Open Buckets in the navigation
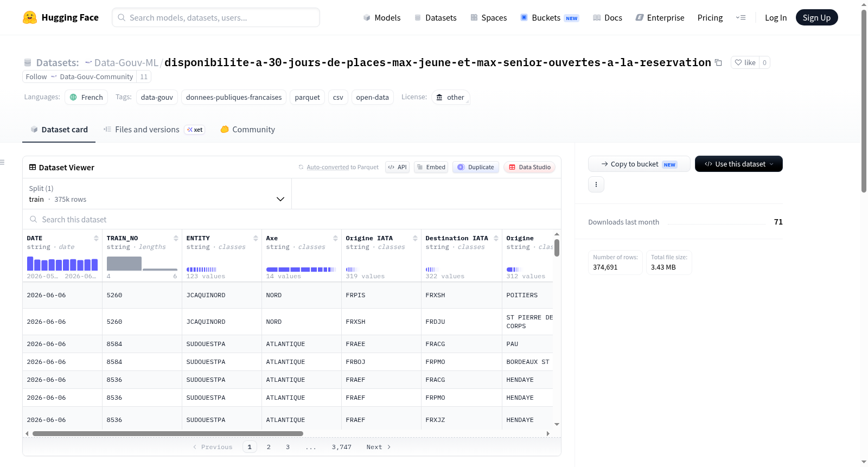 coord(550,17)
